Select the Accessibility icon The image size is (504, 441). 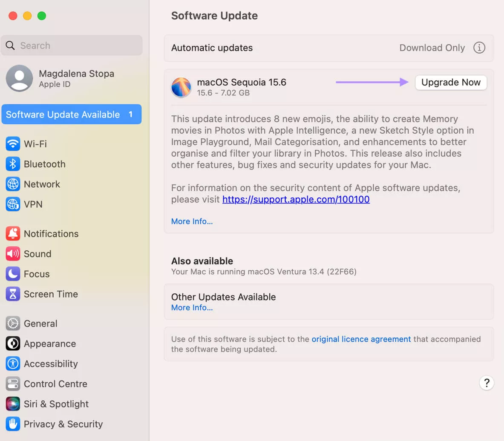pyautogui.click(x=13, y=364)
